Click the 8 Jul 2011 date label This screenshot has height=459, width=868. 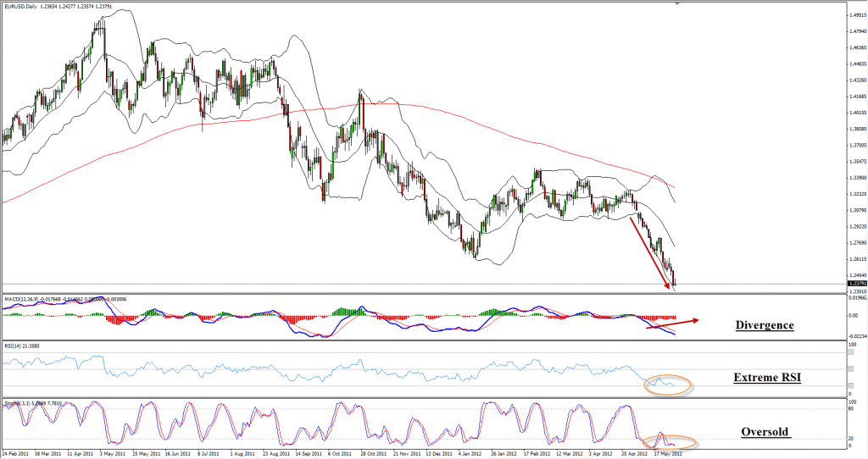tap(209, 454)
